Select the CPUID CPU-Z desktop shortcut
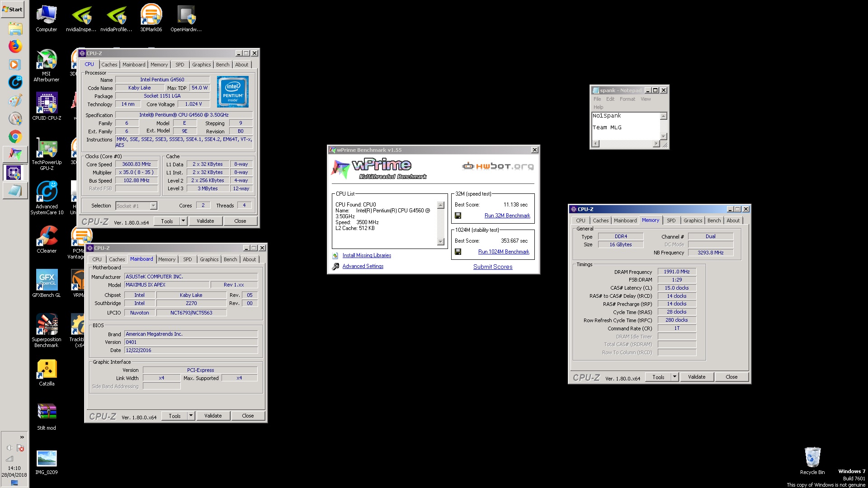 click(47, 107)
